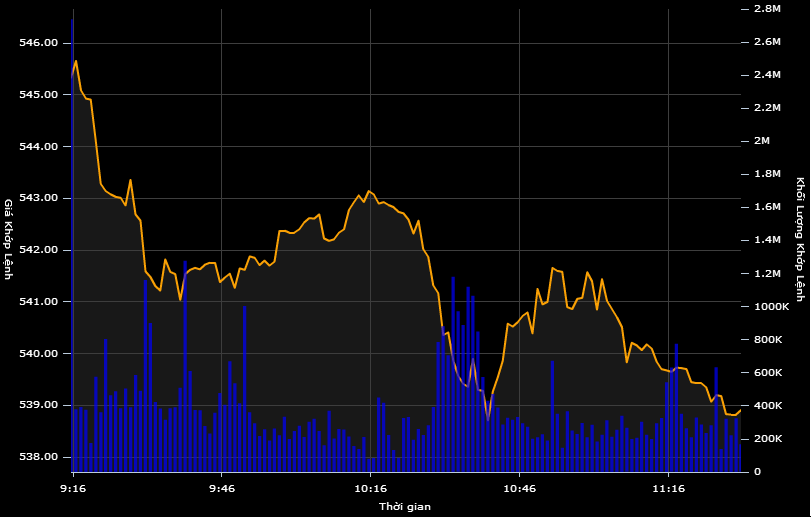This screenshot has width=811, height=517.
Task: Click the 0 volume axis label
Action: click(x=757, y=472)
